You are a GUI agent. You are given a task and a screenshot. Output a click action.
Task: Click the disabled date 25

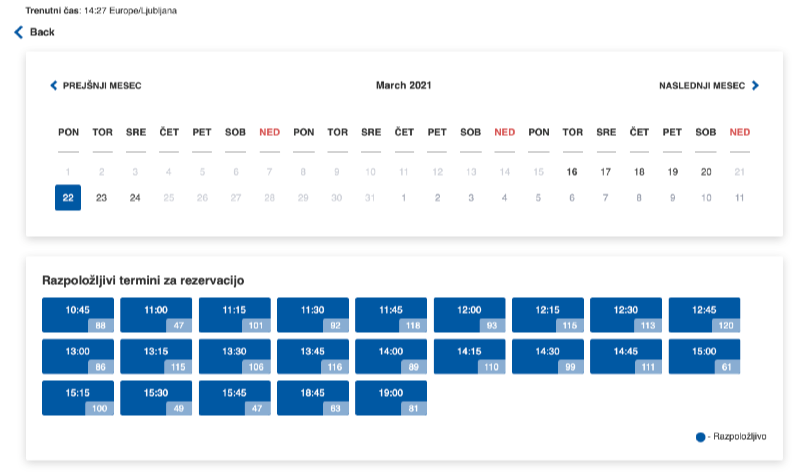tap(168, 197)
